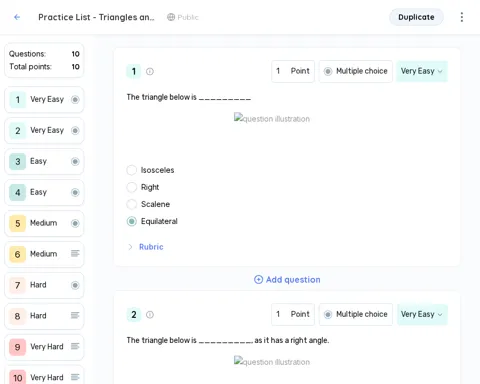Image resolution: width=480 pixels, height=384 pixels.
Task: Jump to question 6 Medium in sidebar
Action: pos(44,254)
